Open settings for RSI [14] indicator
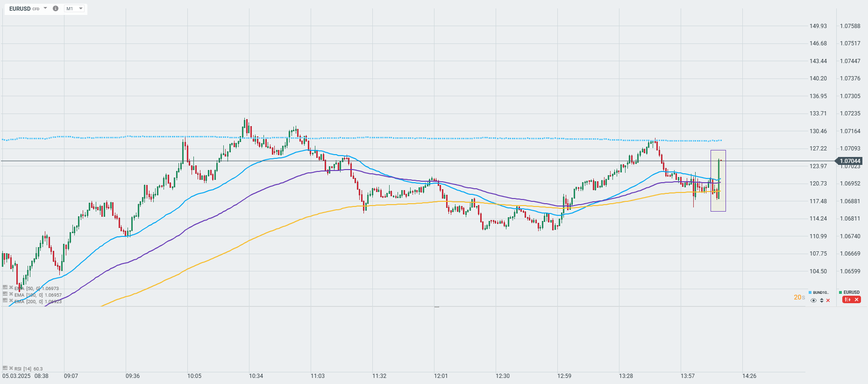868x384 pixels. pos(5,368)
